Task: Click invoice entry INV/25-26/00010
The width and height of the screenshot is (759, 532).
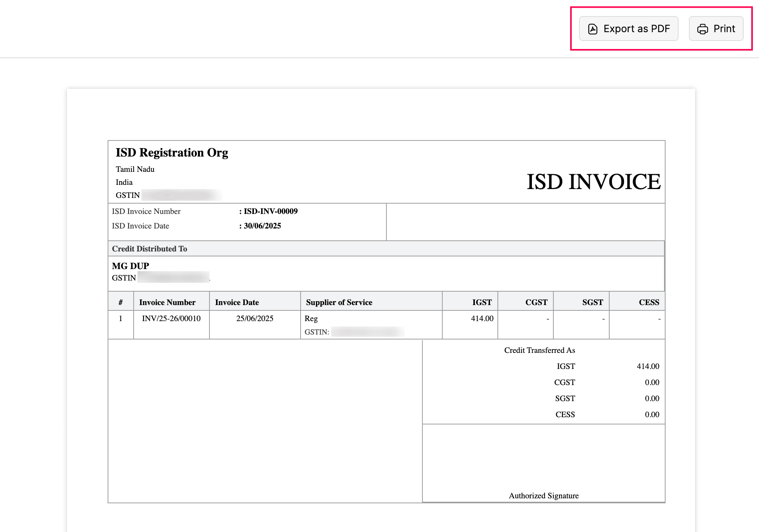Action: (171, 318)
